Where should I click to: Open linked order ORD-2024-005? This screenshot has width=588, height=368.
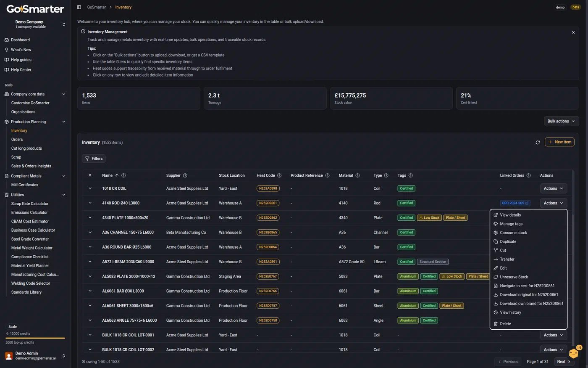pyautogui.click(x=515, y=203)
